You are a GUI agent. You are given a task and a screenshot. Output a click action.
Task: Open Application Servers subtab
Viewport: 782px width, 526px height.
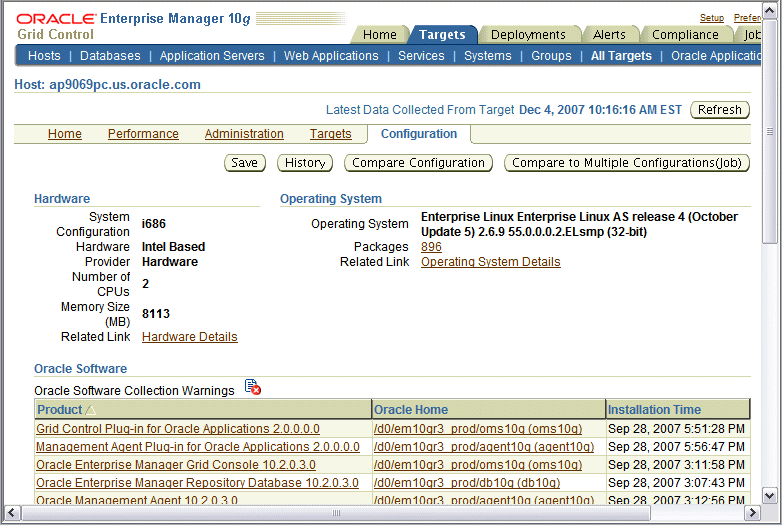pos(212,56)
